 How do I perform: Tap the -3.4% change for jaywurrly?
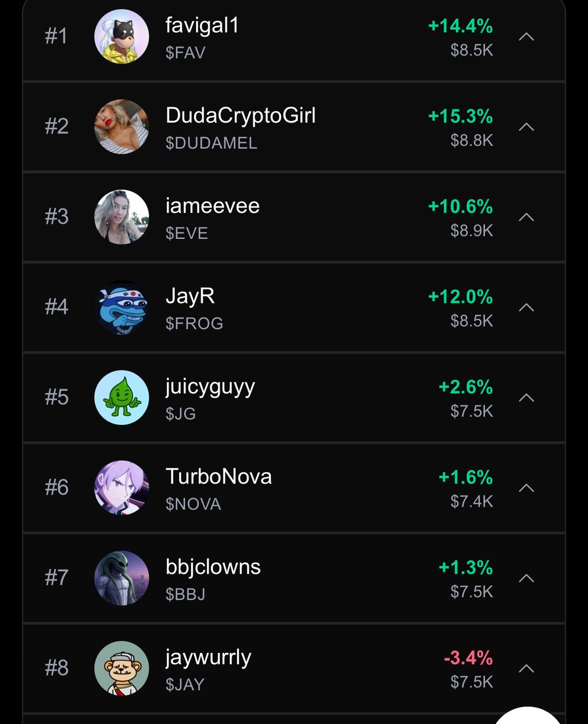click(468, 658)
